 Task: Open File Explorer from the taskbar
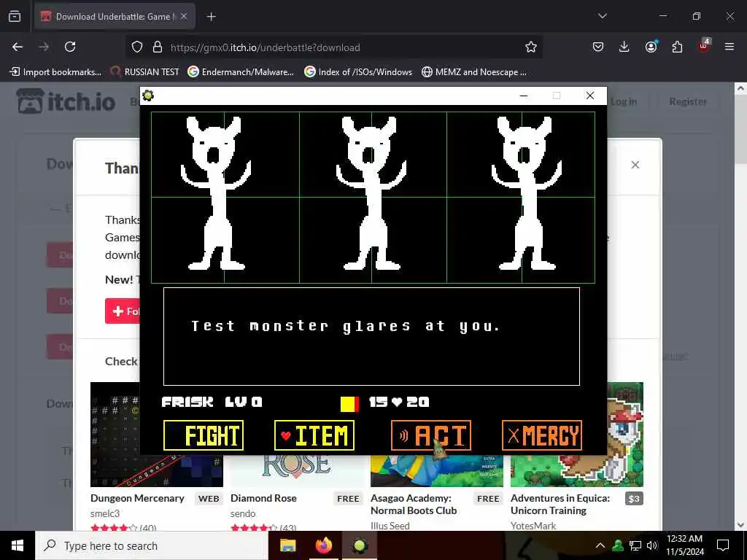287,545
